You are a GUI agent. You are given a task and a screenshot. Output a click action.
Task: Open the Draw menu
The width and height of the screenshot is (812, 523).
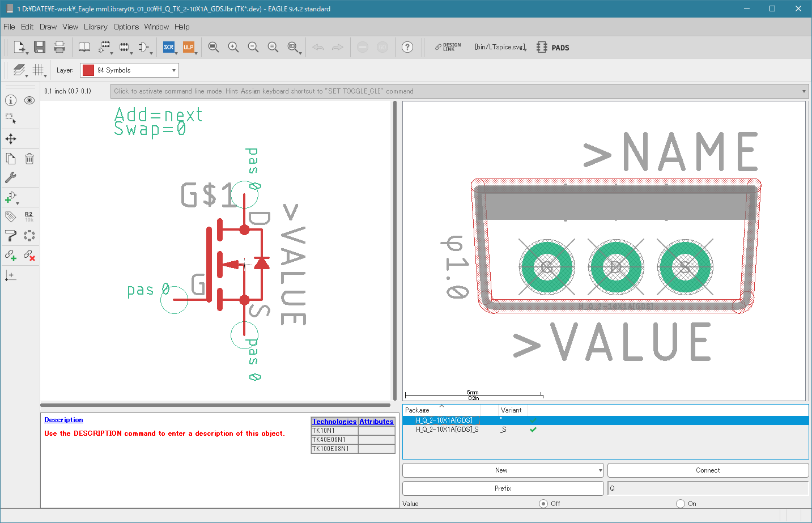48,27
